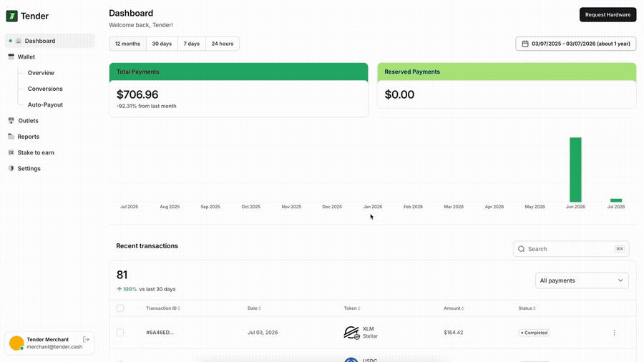This screenshot has width=644, height=362.
Task: Open Wallet Overview page
Action: 41,73
